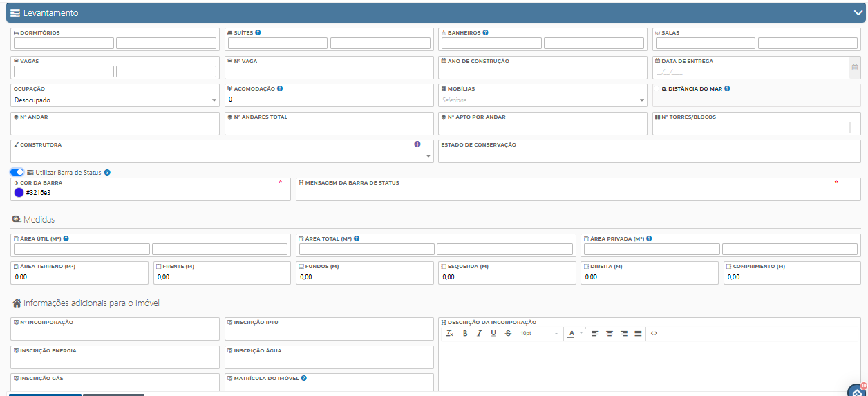Click the Cor da Barra color swatch

click(x=19, y=193)
